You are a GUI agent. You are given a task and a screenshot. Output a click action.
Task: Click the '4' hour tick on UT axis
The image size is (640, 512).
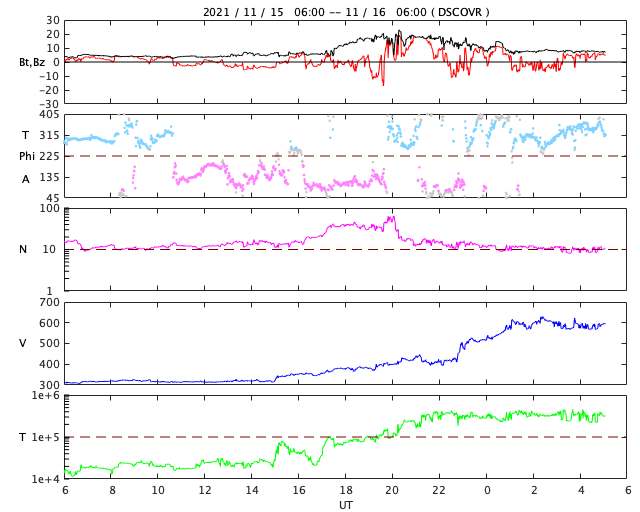click(581, 490)
